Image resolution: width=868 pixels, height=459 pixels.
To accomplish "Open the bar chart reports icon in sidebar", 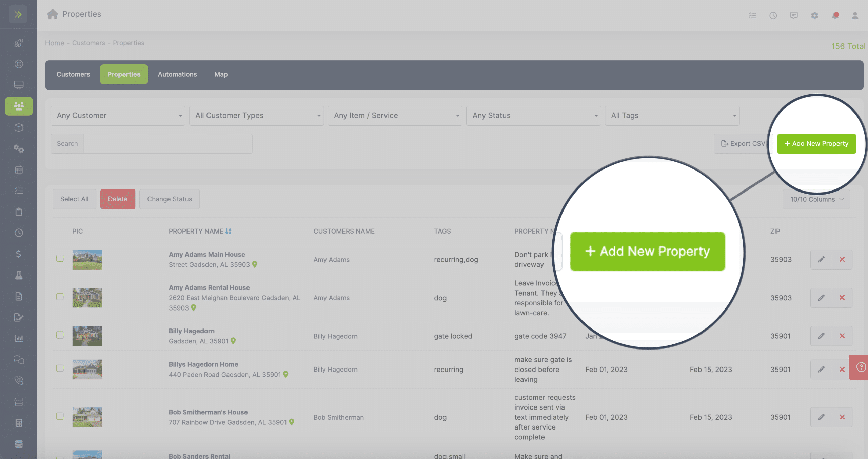I will [x=19, y=338].
